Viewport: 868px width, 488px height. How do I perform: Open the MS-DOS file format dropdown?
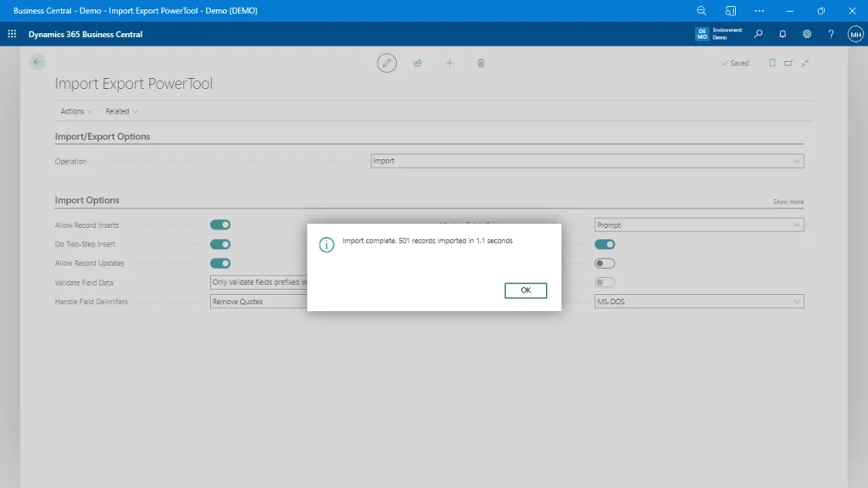[795, 301]
